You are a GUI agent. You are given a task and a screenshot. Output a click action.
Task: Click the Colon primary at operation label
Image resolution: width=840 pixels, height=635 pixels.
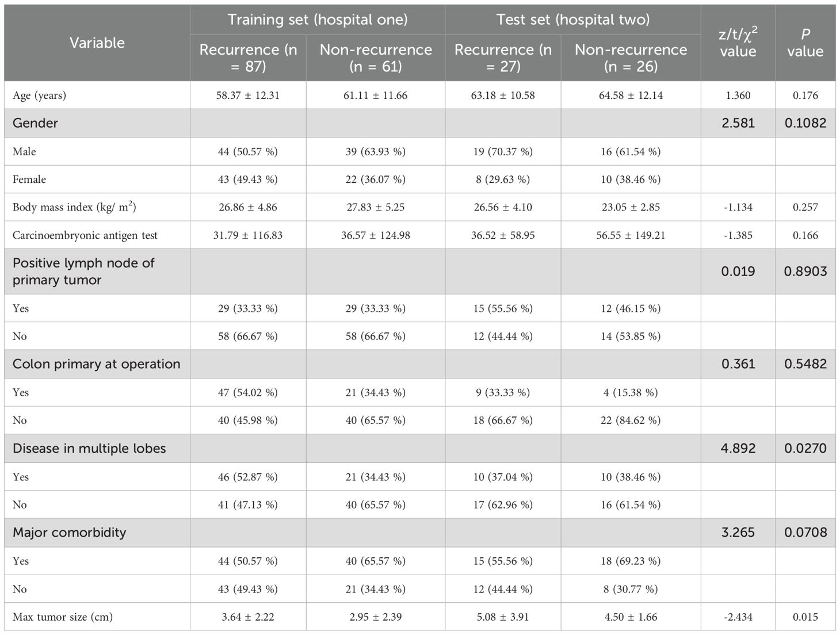[x=96, y=364]
